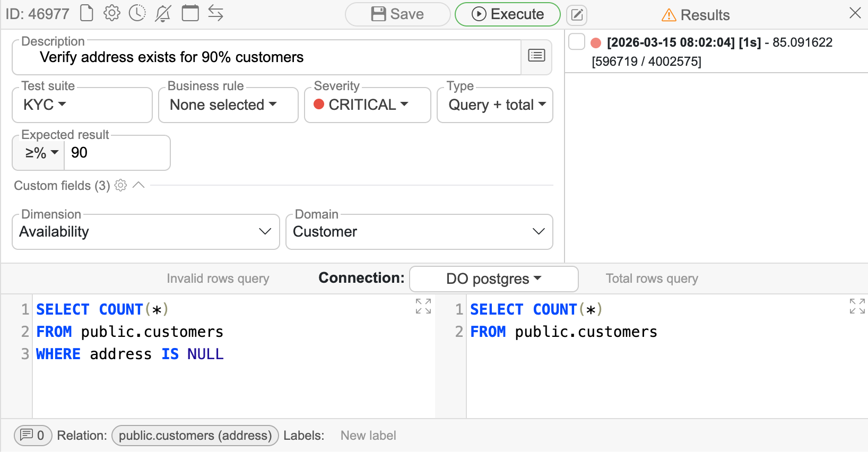Tick the checkbox for 2026-03-15 result
Screen dimensions: 868x452
coord(577,42)
